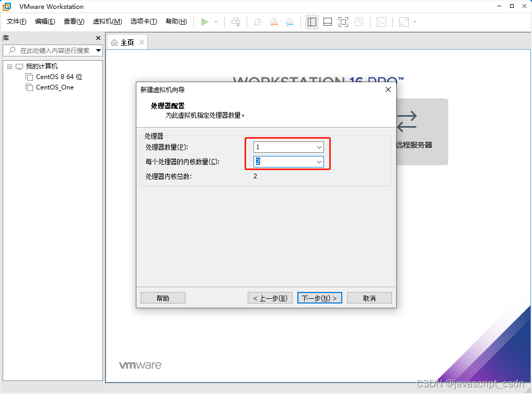Click the console view terminal icon
Screen dimensions: 532x394
coord(381,22)
